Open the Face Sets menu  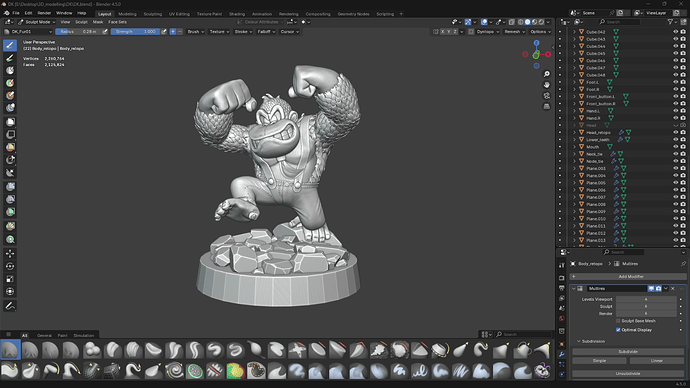[x=117, y=22]
